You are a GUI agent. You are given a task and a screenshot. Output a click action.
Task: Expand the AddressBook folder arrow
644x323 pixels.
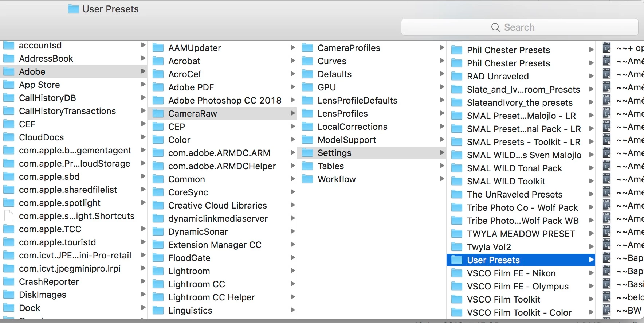[143, 58]
